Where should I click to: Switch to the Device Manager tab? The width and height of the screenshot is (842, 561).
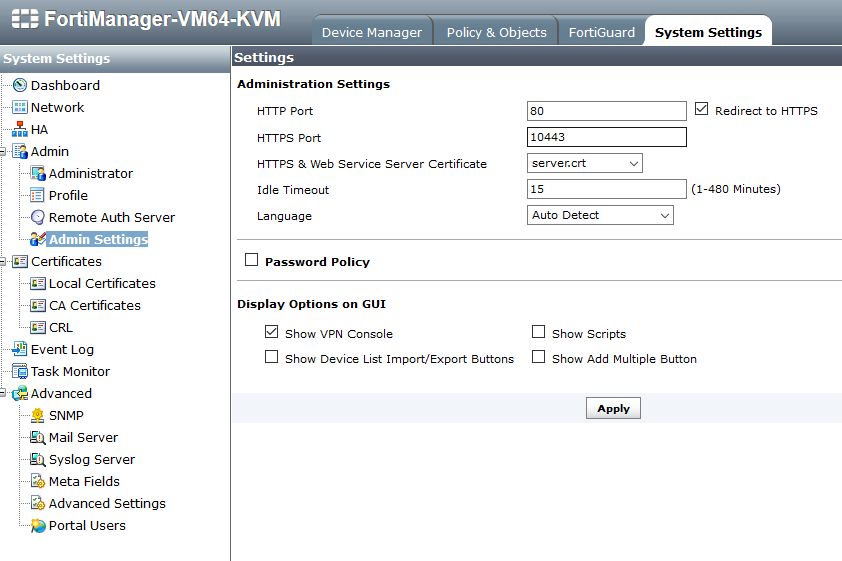[x=371, y=32]
